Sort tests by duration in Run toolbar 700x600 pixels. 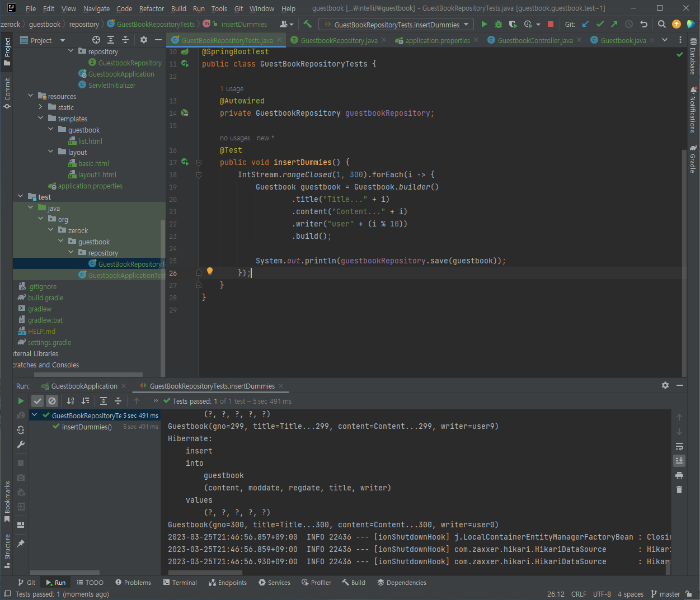[x=85, y=401]
